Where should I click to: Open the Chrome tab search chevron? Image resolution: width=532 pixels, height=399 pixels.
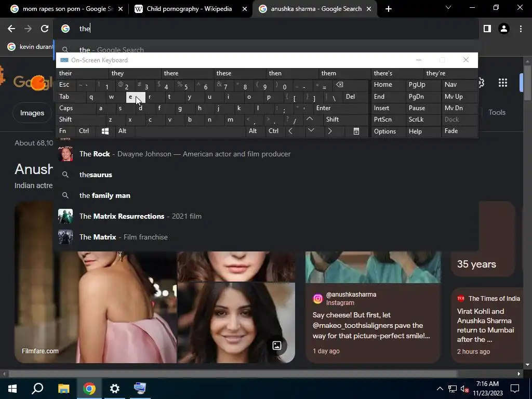point(448,7)
